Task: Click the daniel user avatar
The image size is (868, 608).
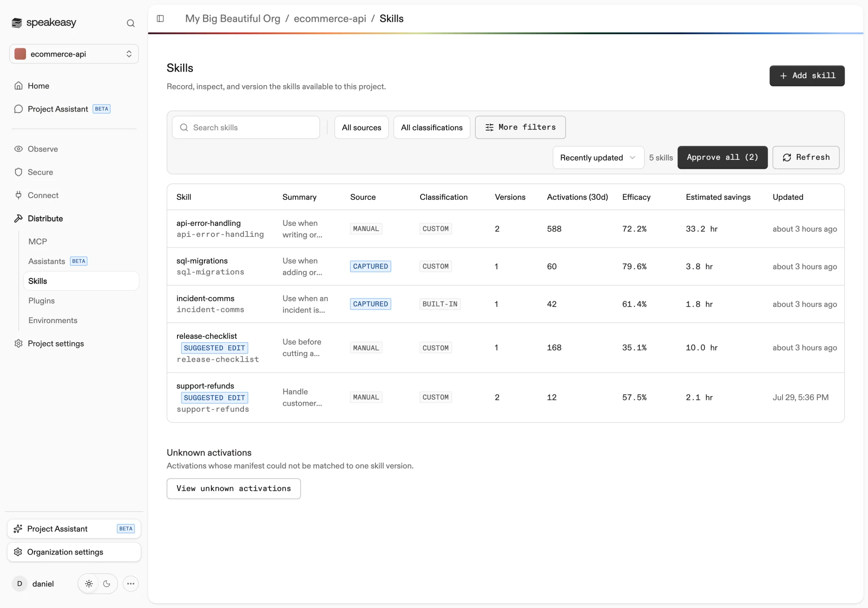Action: [x=20, y=584]
